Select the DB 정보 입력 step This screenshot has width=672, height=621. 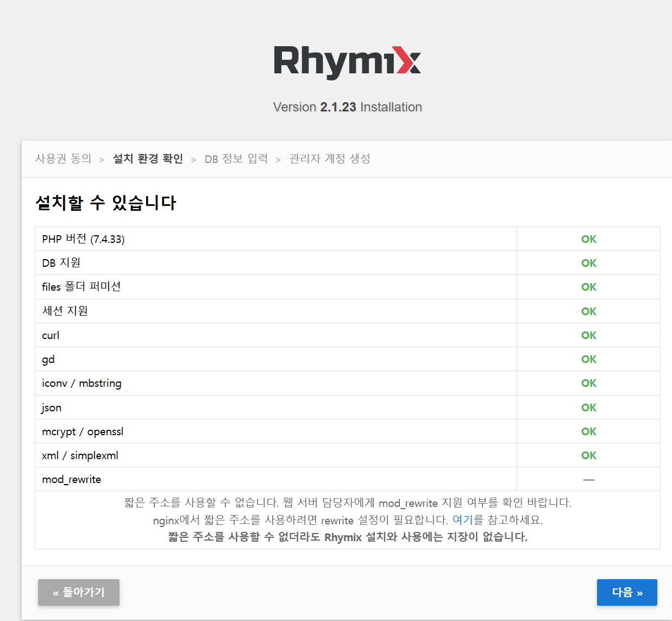[236, 159]
